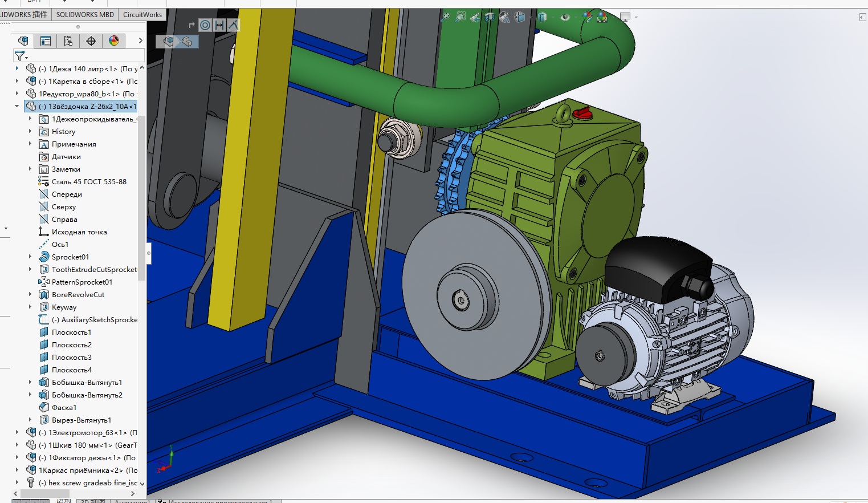Click the View Settings monitor icon
Viewport: 868px width, 503px height.
click(625, 17)
